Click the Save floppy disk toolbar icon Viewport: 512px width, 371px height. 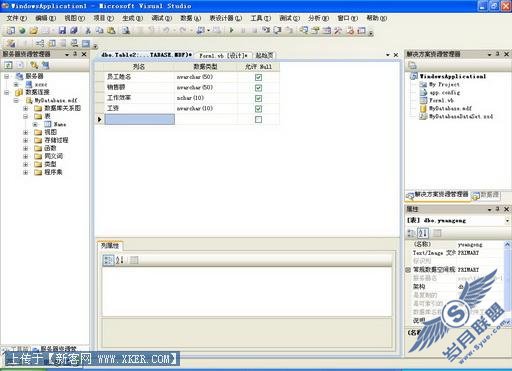[x=62, y=31]
